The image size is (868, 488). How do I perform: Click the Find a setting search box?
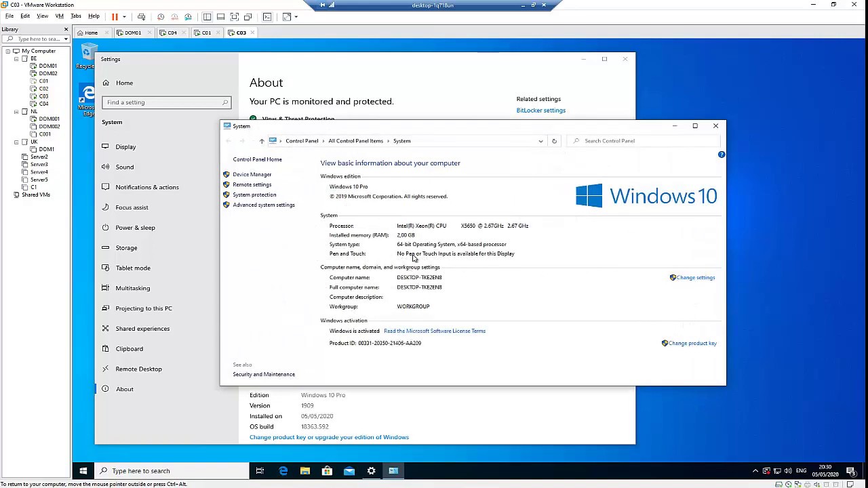click(x=166, y=102)
